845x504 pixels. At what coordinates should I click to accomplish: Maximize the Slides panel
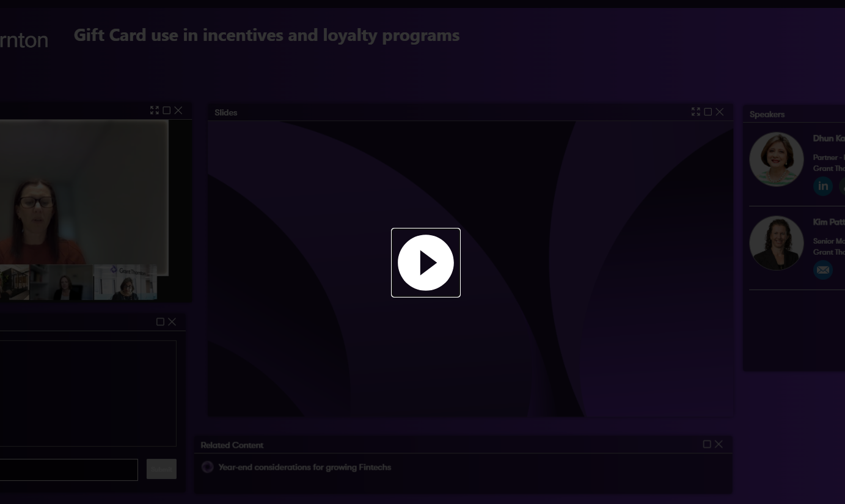click(x=708, y=112)
